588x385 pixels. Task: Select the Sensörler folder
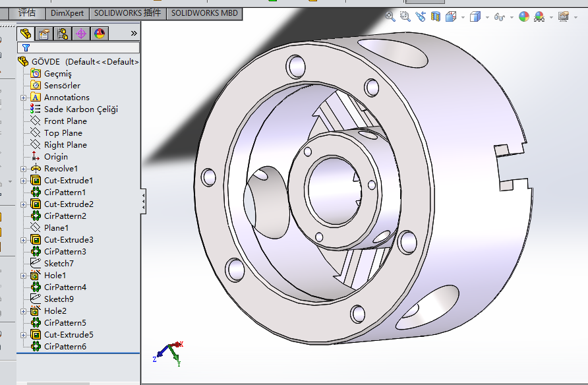[62, 86]
